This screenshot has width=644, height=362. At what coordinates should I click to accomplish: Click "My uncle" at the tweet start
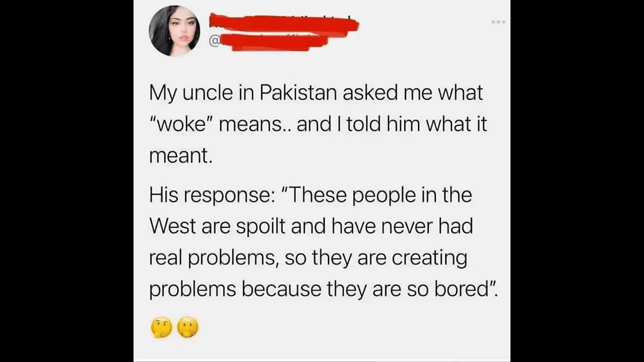click(188, 94)
